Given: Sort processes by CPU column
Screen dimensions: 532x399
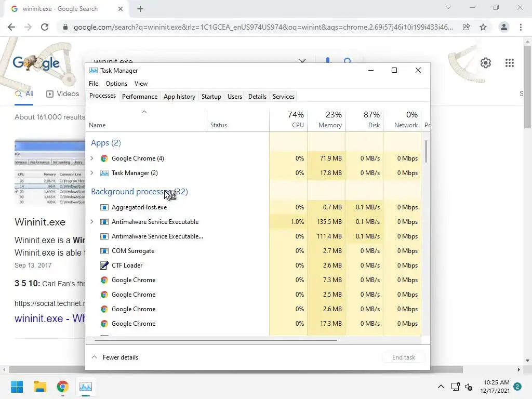Looking at the screenshot, I should [x=288, y=120].
